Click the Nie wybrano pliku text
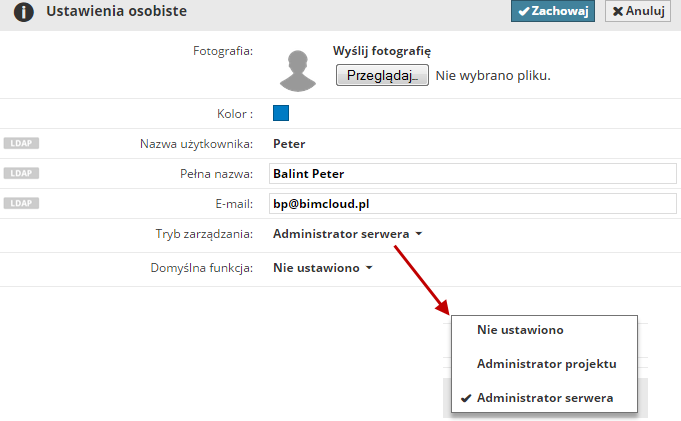 (x=493, y=75)
